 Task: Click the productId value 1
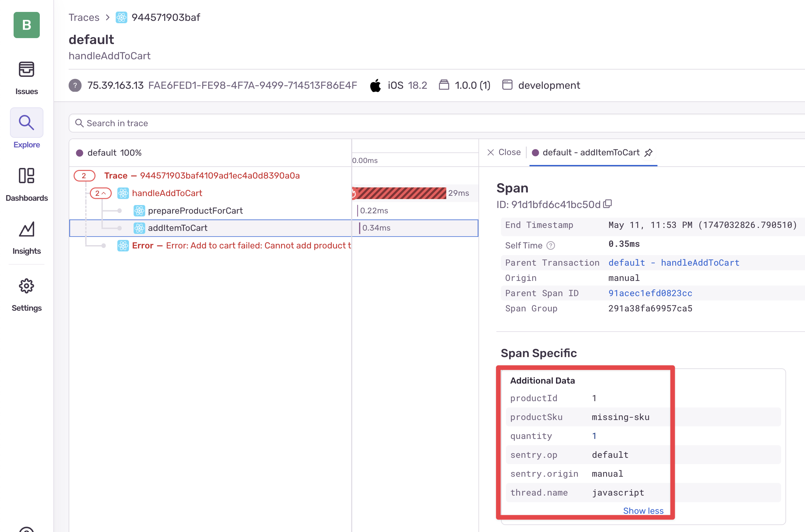pyautogui.click(x=594, y=398)
